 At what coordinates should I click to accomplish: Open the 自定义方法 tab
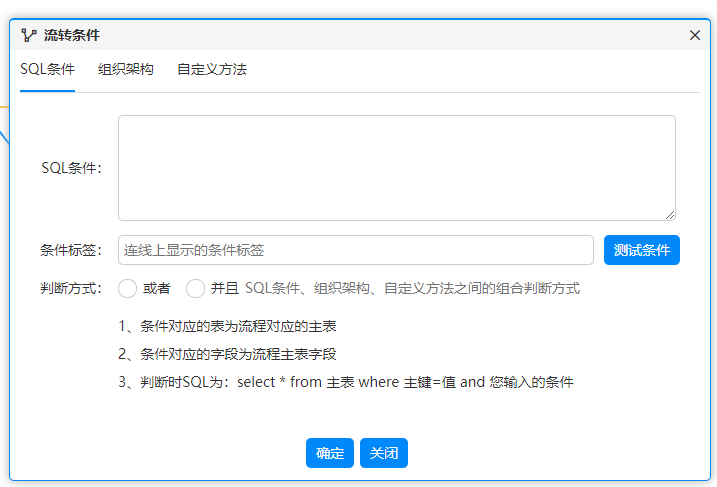coord(212,70)
